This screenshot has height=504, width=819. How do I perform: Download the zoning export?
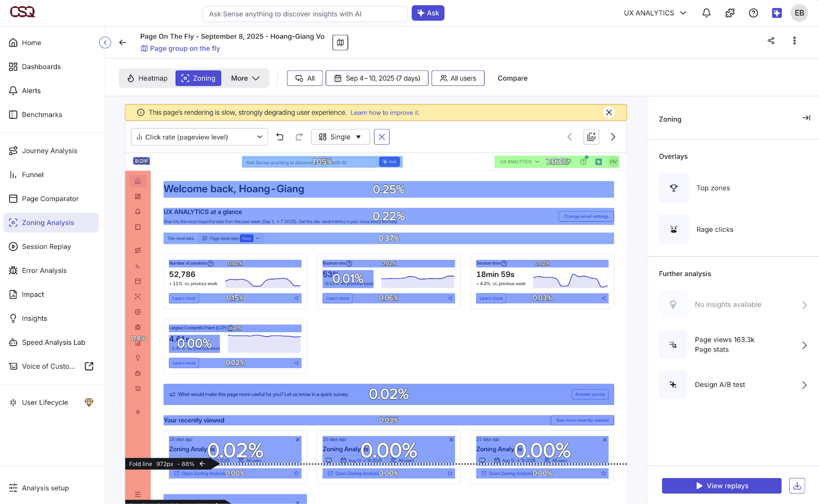(x=797, y=486)
